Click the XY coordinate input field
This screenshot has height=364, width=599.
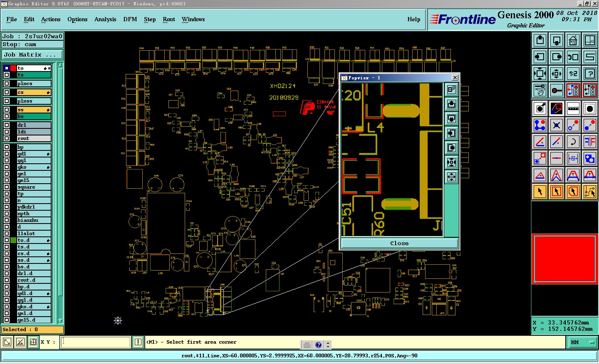pos(96,342)
